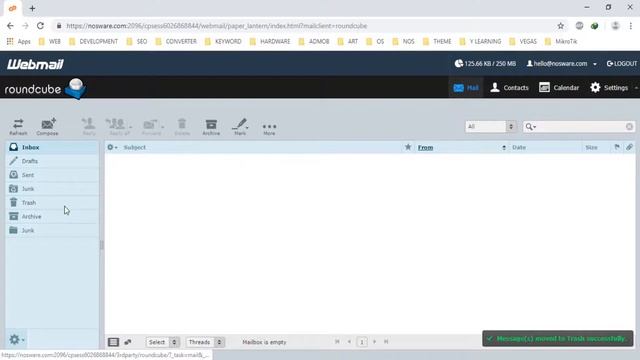Open the HARDWARE bookmarks folder
This screenshot has width=640, height=360.
point(270,41)
